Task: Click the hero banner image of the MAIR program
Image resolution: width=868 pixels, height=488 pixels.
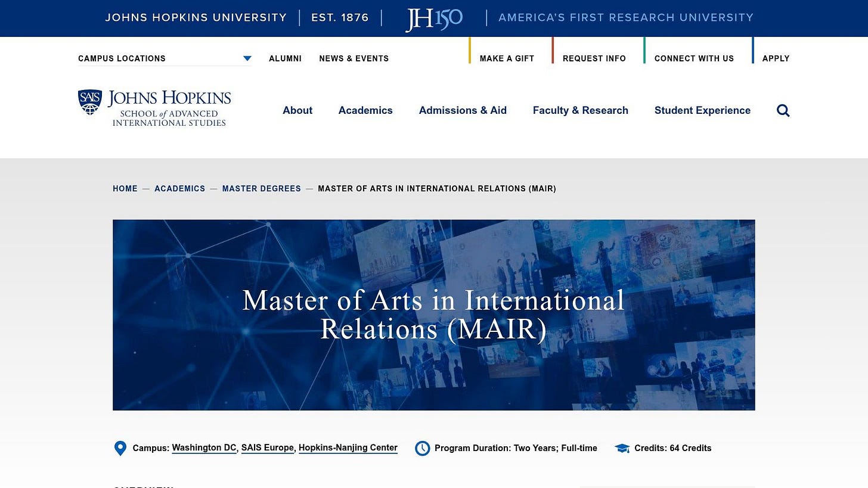Action: click(433, 315)
